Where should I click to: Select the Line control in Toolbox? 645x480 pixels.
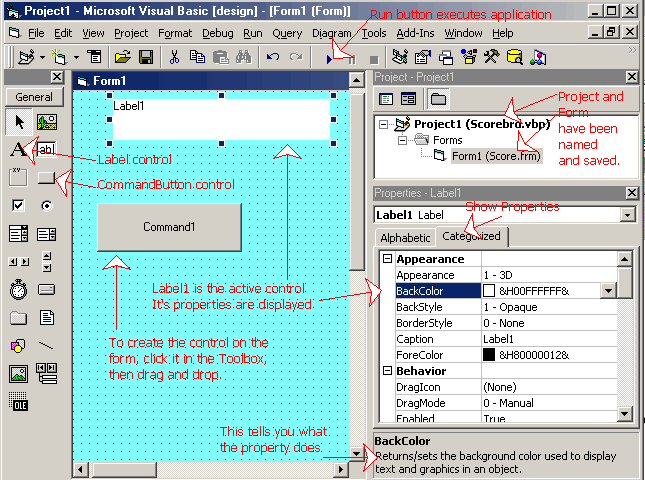(46, 345)
